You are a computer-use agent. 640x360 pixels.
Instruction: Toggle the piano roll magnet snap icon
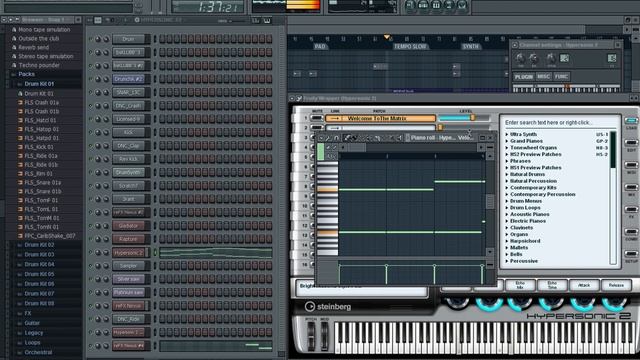(336, 138)
